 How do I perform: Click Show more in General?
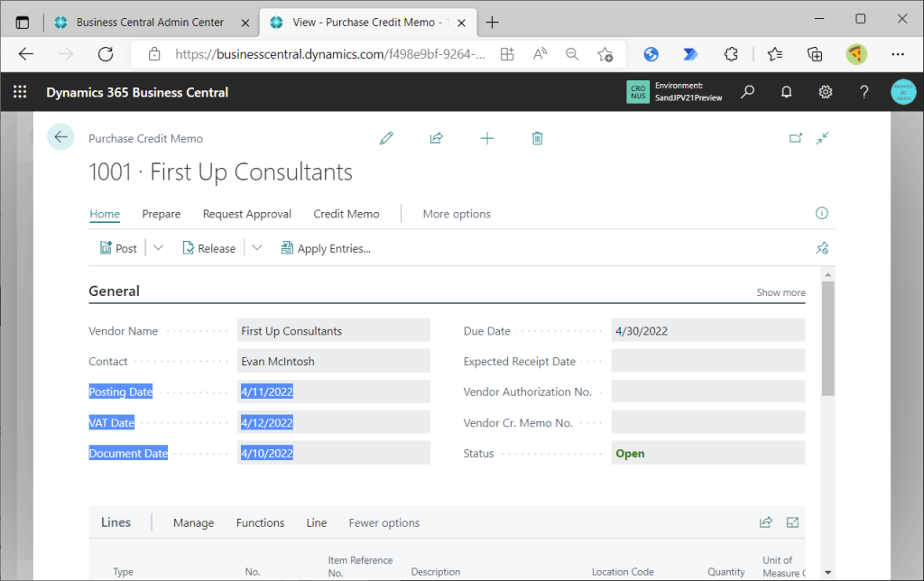781,292
